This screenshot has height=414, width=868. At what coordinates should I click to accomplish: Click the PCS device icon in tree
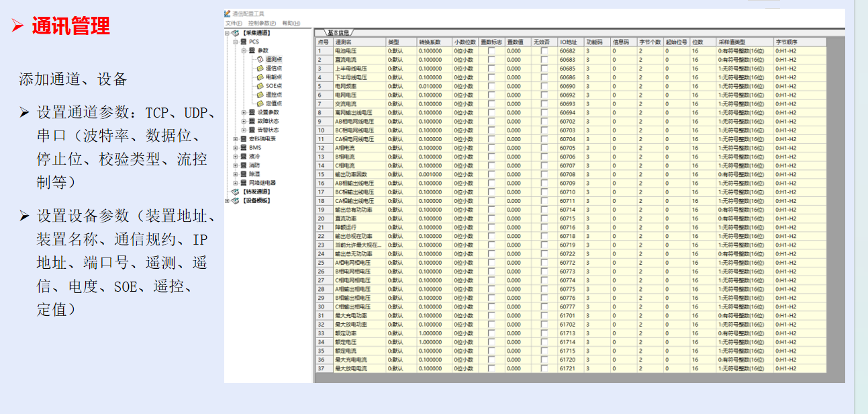pos(243,42)
